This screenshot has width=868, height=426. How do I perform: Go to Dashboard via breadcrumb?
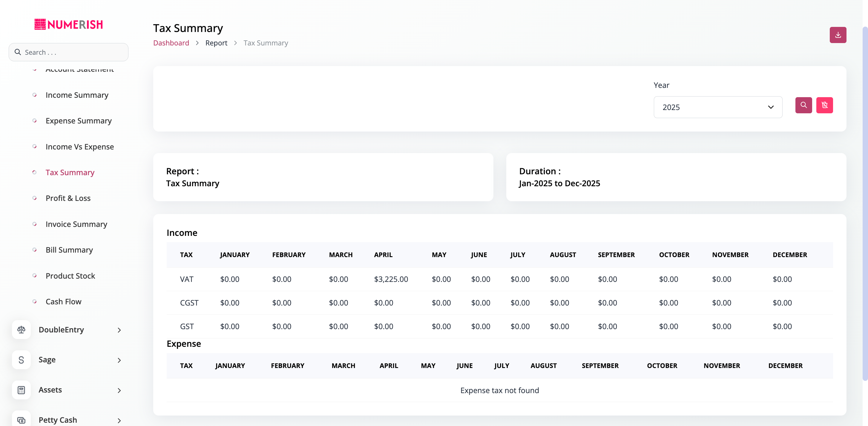(171, 43)
